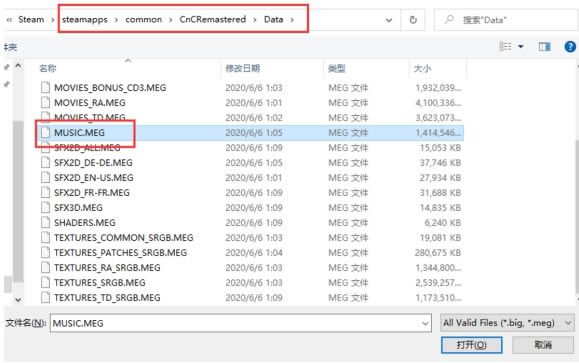Click the chevron after Data in path
This screenshot has width=579, height=363.
pos(292,20)
